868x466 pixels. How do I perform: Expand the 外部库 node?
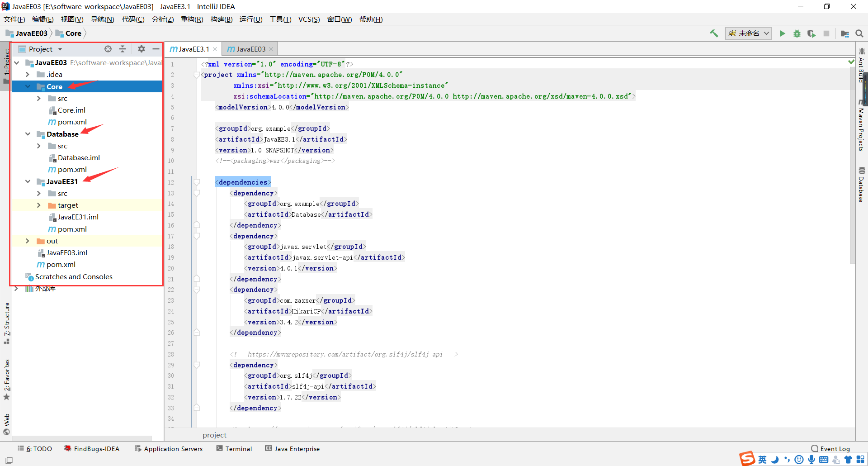click(16, 289)
